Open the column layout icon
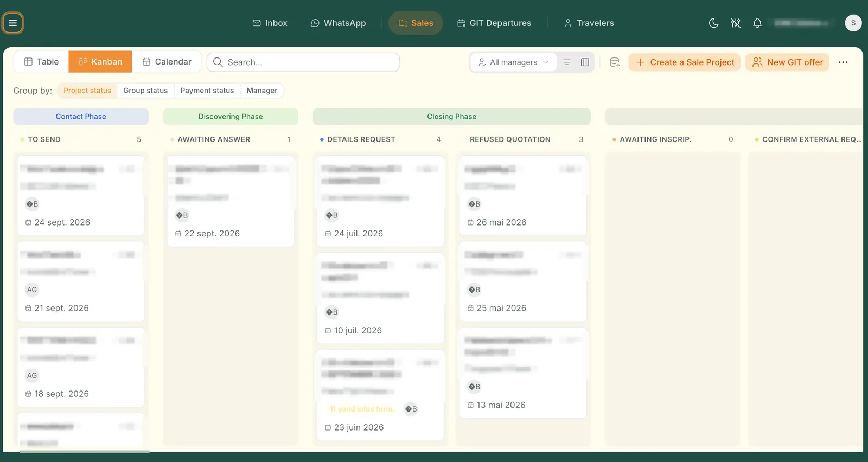Viewport: 868px width, 462px height. coord(585,62)
